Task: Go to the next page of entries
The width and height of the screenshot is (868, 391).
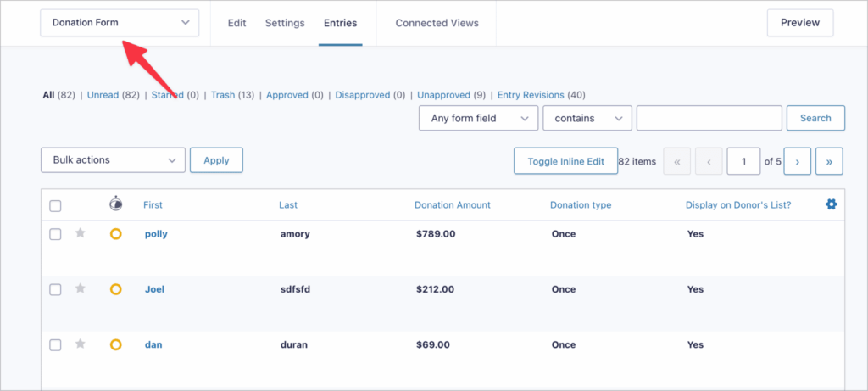Action: 798,160
